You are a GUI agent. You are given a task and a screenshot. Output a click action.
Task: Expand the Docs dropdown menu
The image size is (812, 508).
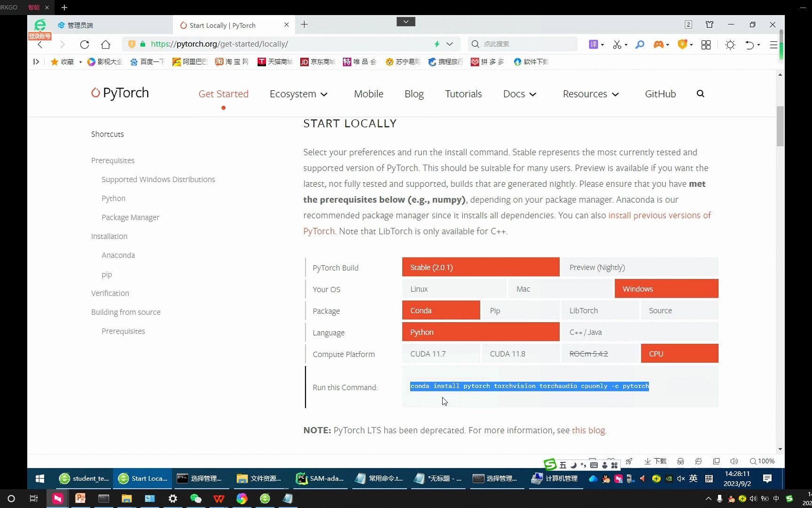pos(520,94)
